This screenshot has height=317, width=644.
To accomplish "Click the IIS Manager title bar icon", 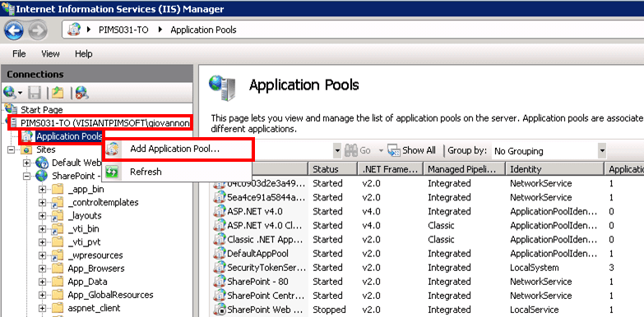I will tap(7, 7).
